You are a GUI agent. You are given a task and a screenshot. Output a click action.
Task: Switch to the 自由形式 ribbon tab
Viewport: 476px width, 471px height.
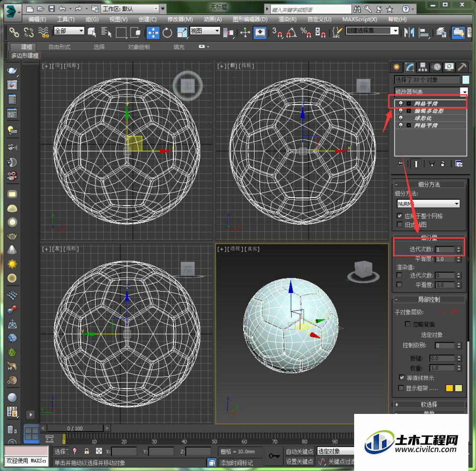coord(59,47)
